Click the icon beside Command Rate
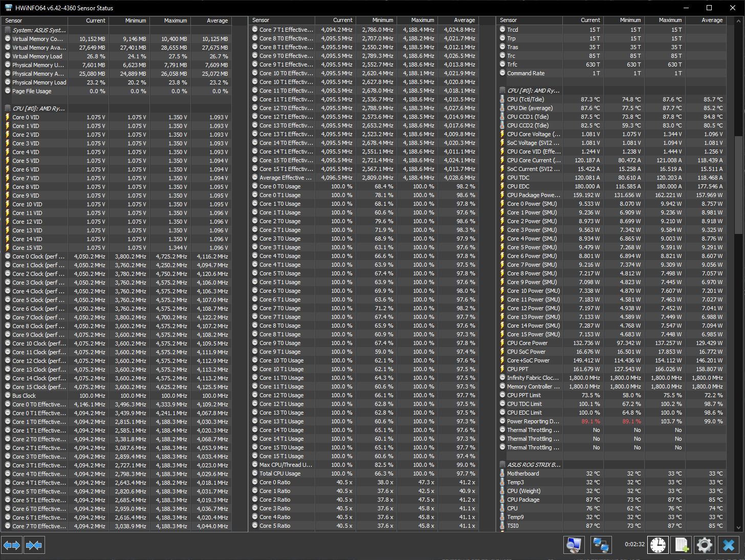 502,73
